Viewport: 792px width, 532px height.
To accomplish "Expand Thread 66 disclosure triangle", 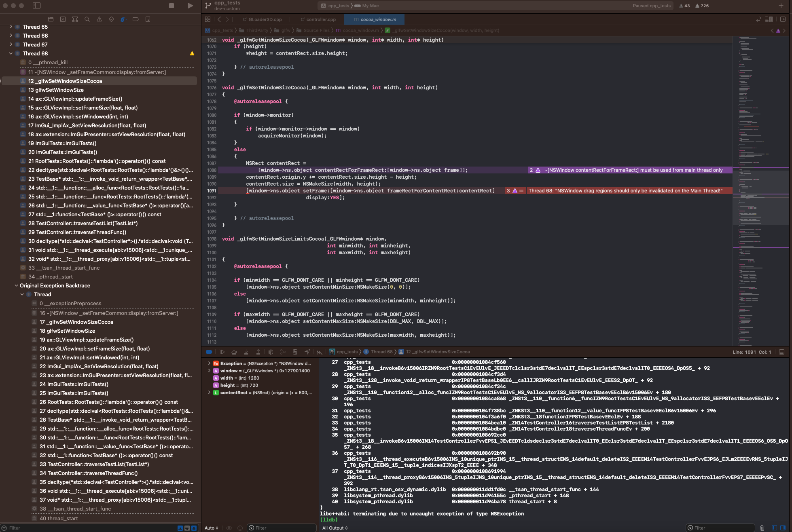I will tap(11, 36).
